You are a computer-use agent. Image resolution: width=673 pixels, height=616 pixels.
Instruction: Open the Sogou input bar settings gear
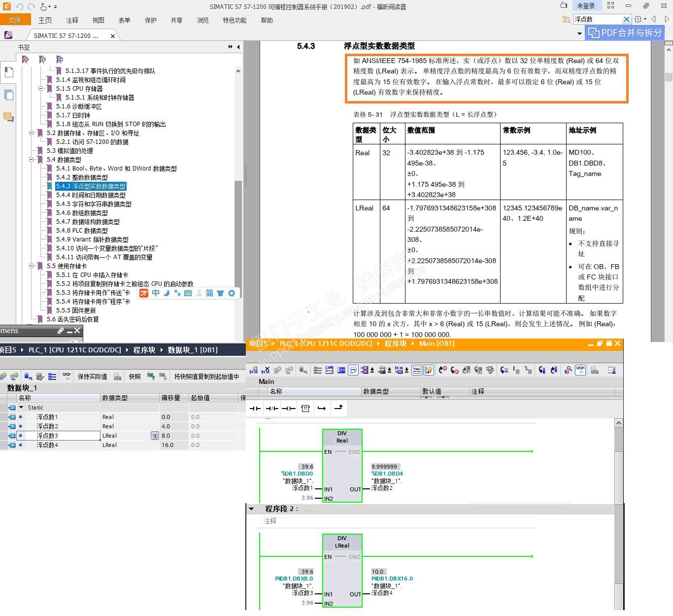click(x=231, y=293)
